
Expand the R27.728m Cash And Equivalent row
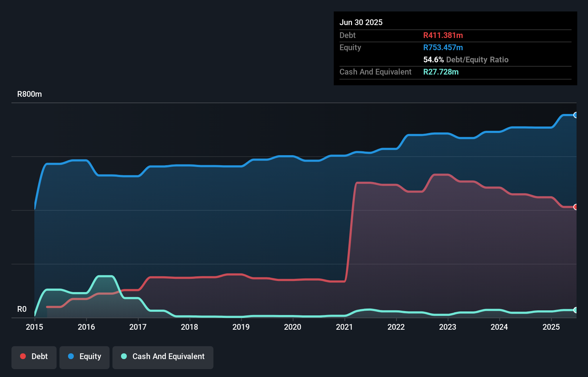[x=440, y=72]
